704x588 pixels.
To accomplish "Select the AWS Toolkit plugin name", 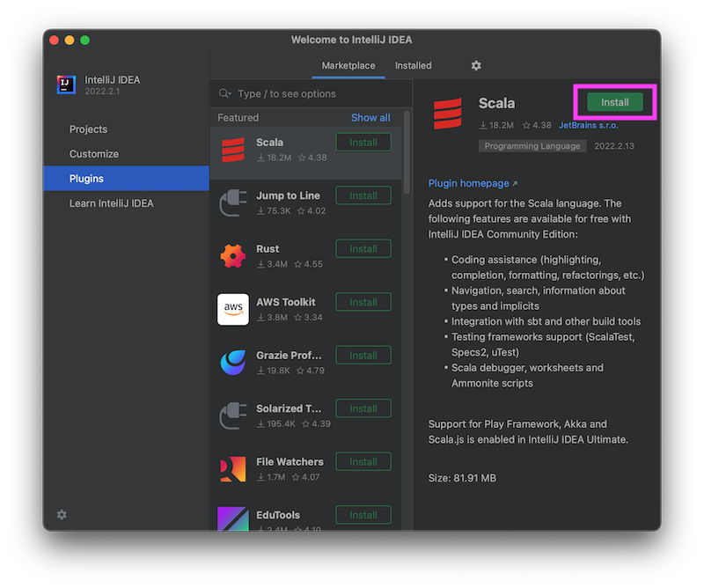I will pos(285,302).
